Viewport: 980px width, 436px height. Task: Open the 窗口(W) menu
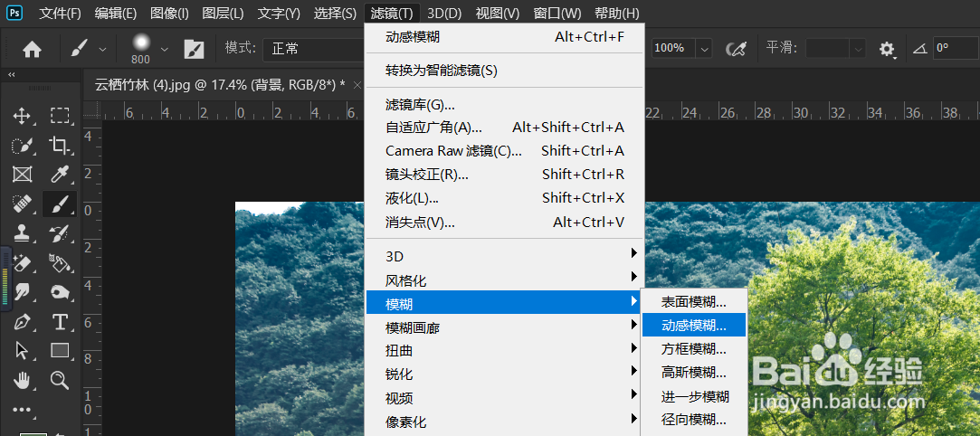pos(557,14)
